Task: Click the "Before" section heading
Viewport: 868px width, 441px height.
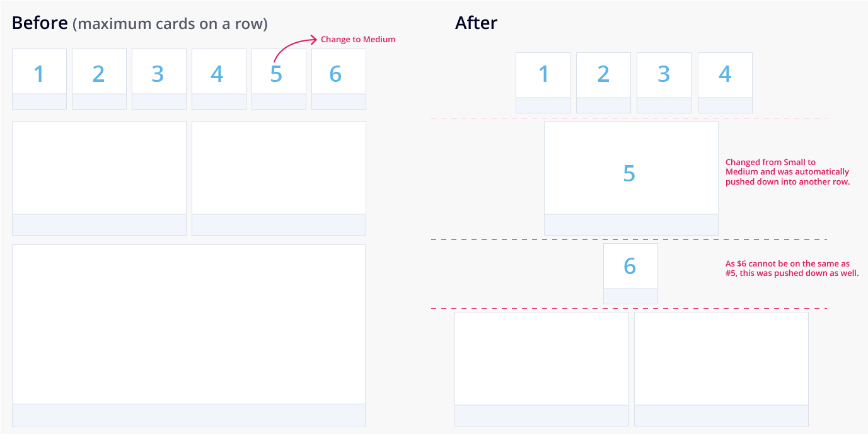Action: 39,23
